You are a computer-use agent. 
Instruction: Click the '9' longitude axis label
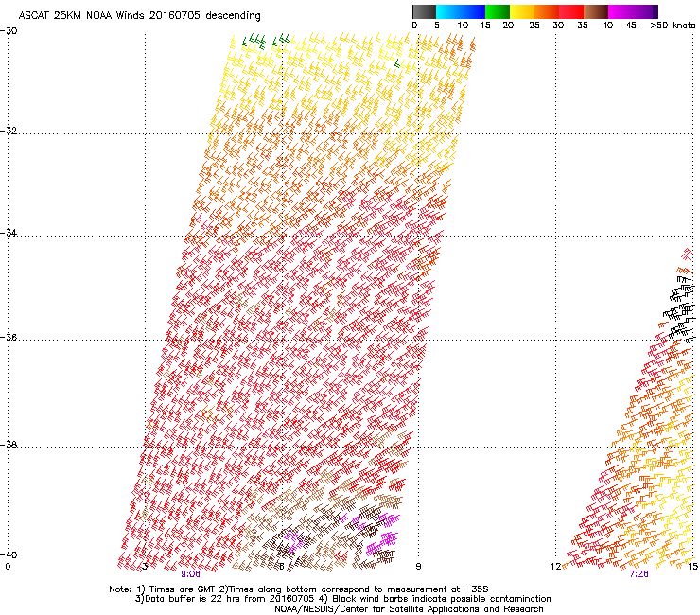click(x=418, y=567)
